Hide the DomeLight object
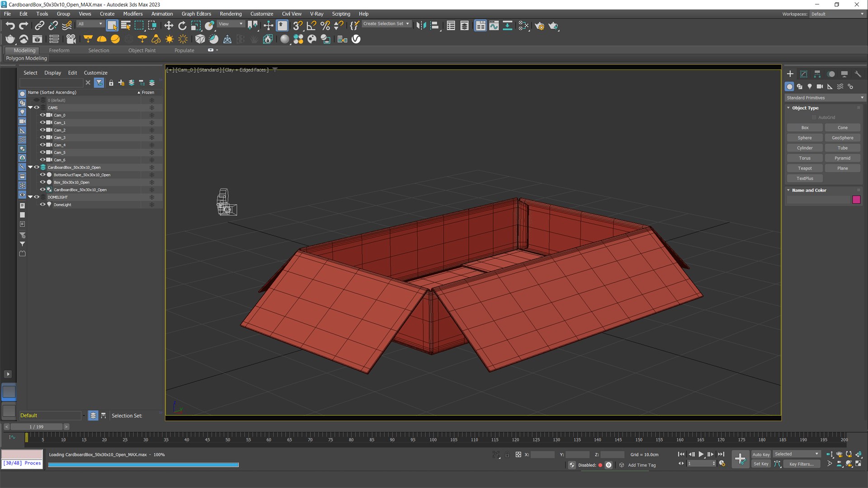 coord(42,205)
